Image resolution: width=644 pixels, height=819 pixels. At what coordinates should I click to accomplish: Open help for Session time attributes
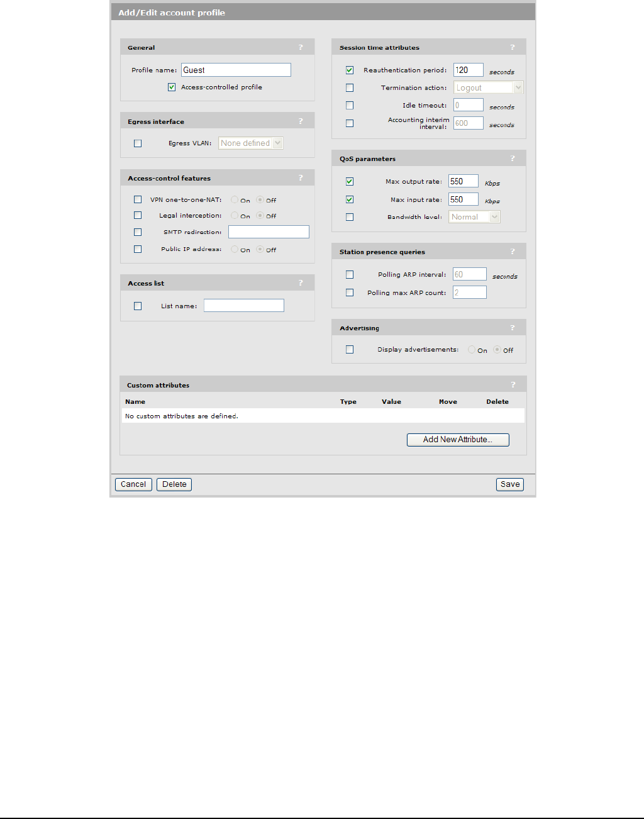click(513, 47)
